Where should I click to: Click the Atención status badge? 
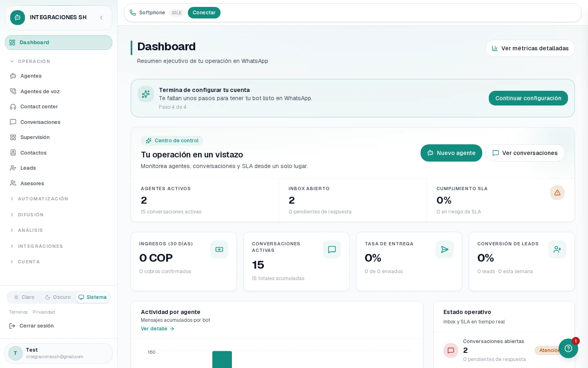(550, 350)
